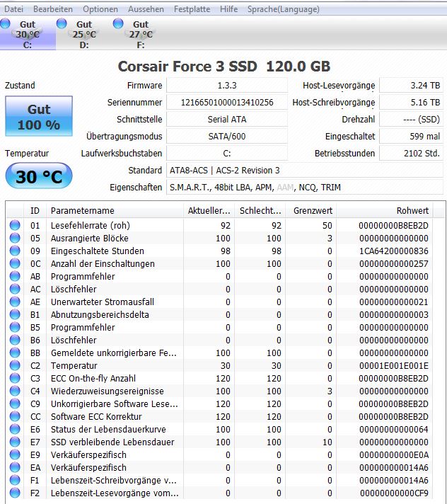
Task: Click the ID column header
Action: tap(35, 210)
